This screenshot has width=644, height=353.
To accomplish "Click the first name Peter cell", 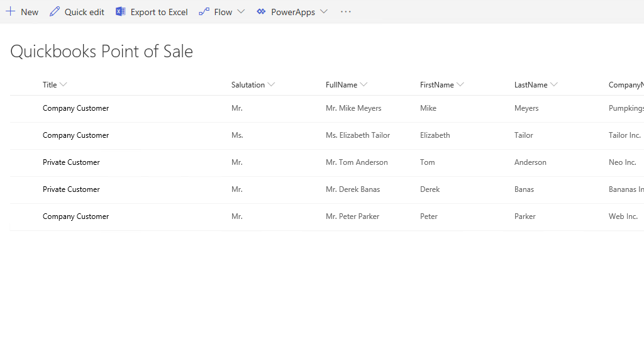I will pos(429,216).
